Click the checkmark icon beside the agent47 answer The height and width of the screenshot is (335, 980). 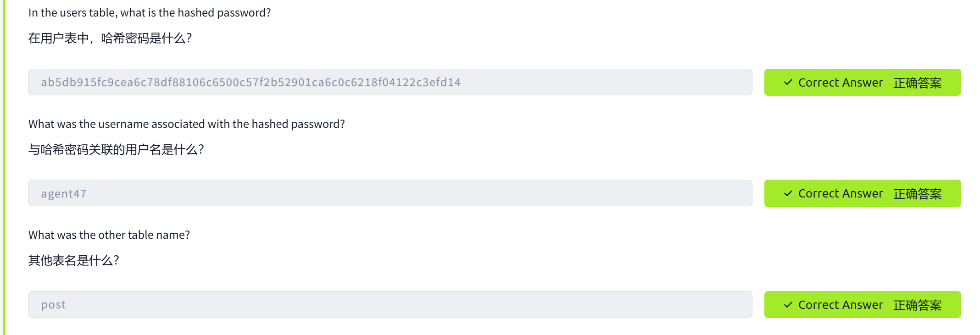788,193
